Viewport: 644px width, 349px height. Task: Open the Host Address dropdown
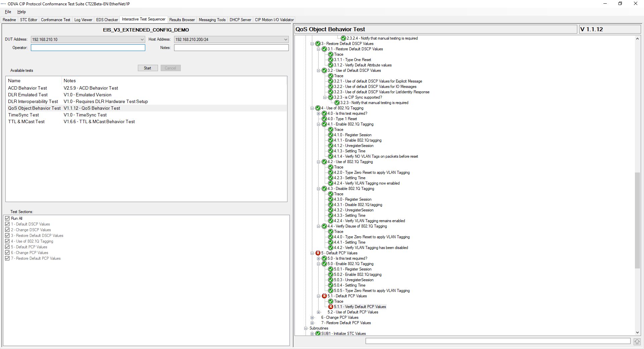click(x=285, y=40)
